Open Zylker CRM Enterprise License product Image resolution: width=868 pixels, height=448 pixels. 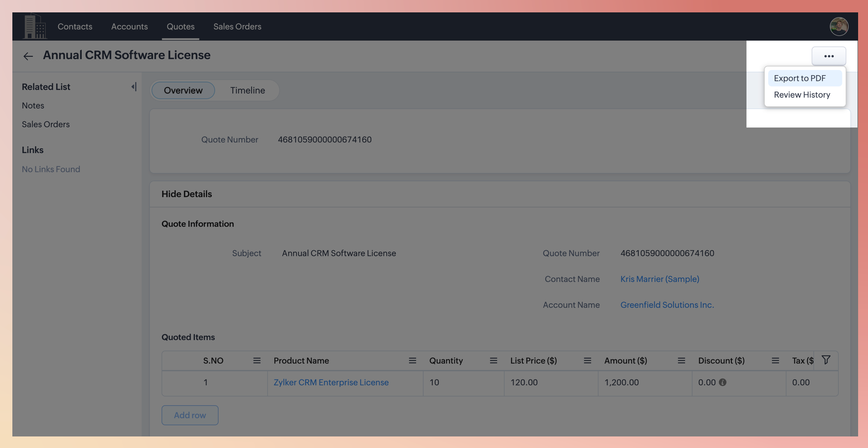click(x=331, y=382)
